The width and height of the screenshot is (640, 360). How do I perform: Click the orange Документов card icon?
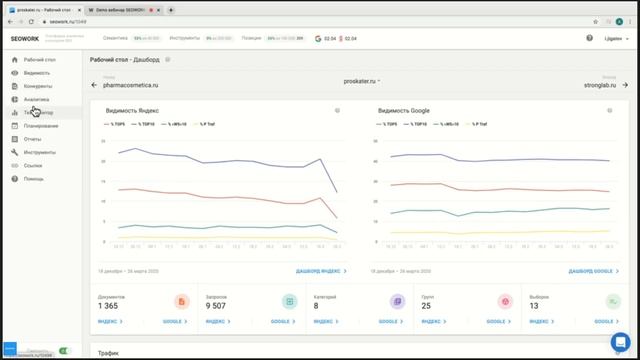182,302
